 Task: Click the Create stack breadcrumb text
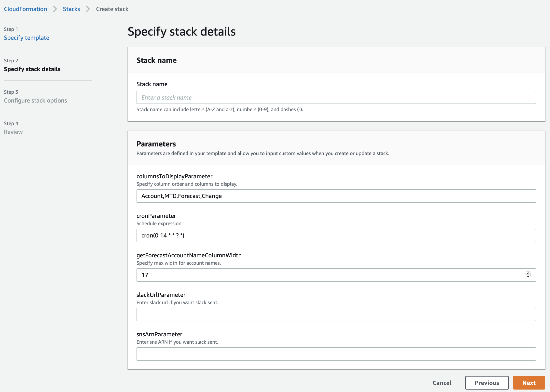112,9
